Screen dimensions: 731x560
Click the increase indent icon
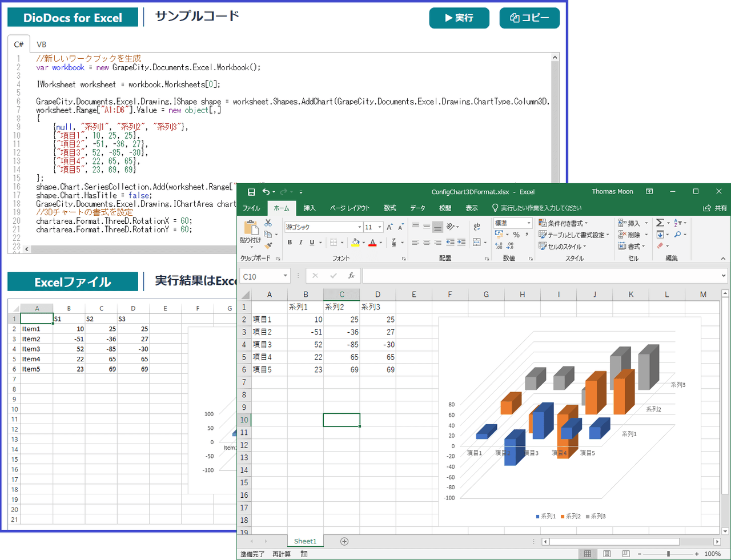tap(461, 243)
